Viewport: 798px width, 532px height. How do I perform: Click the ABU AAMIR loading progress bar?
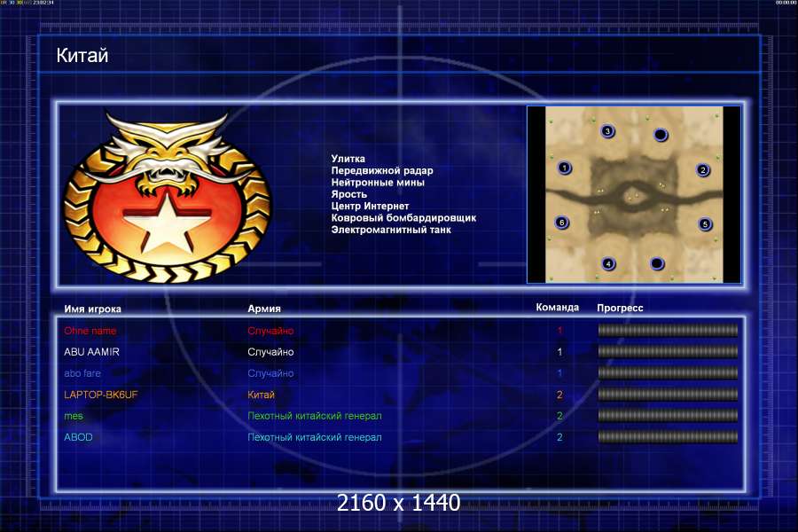click(668, 352)
